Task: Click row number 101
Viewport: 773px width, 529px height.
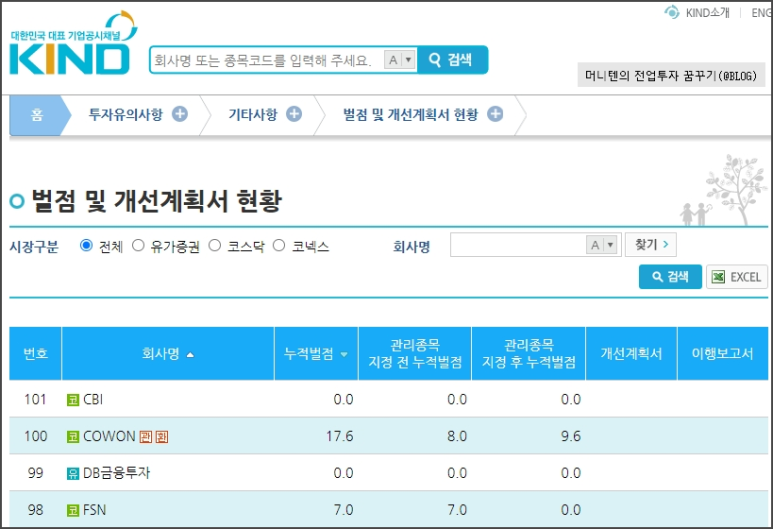Action: click(35, 399)
